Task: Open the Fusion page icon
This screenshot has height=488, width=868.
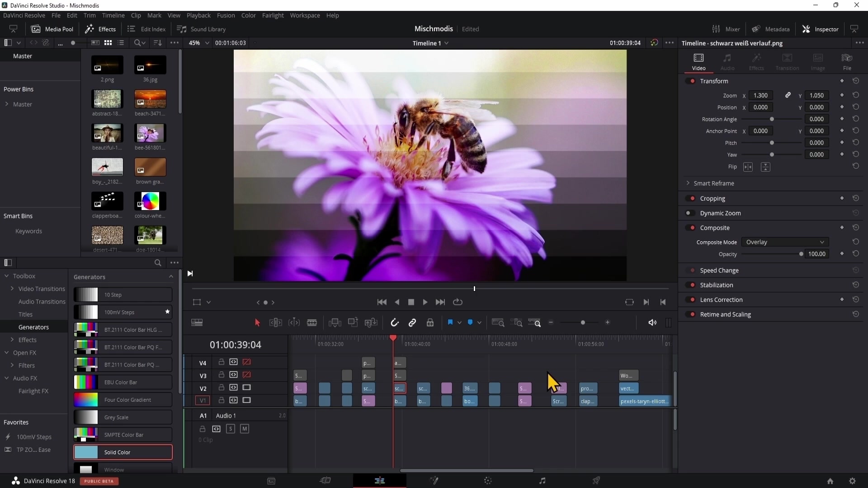Action: [434, 481]
